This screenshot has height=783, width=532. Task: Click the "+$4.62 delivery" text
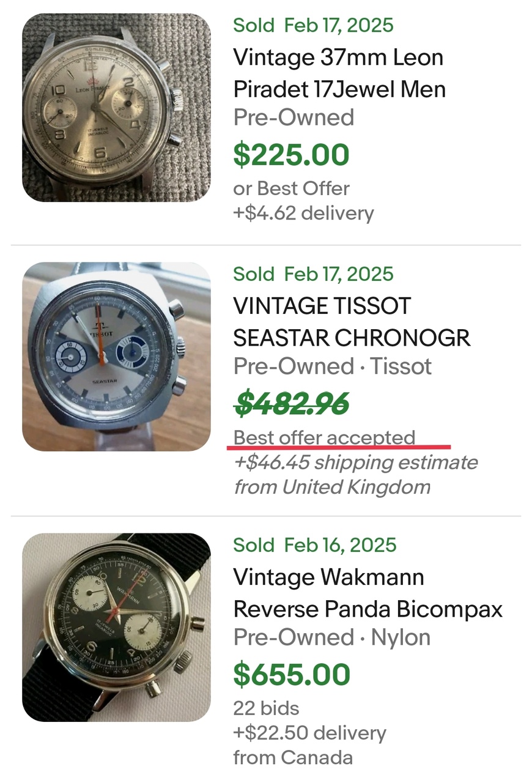303,213
